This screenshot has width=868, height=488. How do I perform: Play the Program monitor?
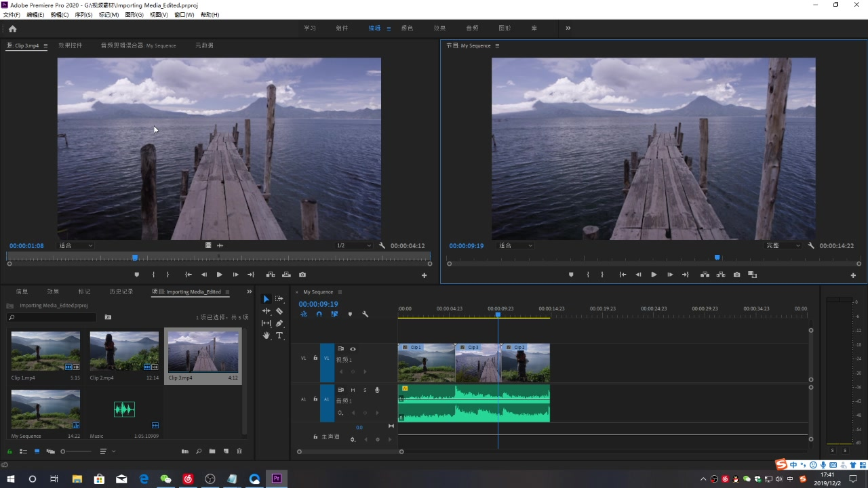pyautogui.click(x=654, y=274)
